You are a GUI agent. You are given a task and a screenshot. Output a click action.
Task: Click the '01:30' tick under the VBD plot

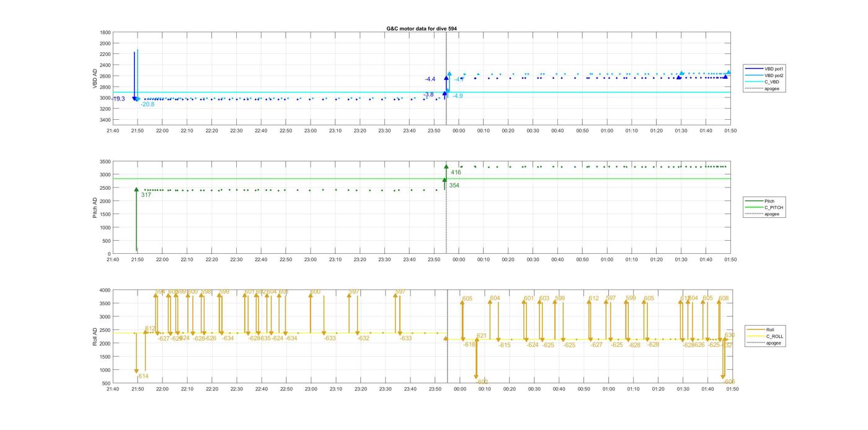point(681,130)
